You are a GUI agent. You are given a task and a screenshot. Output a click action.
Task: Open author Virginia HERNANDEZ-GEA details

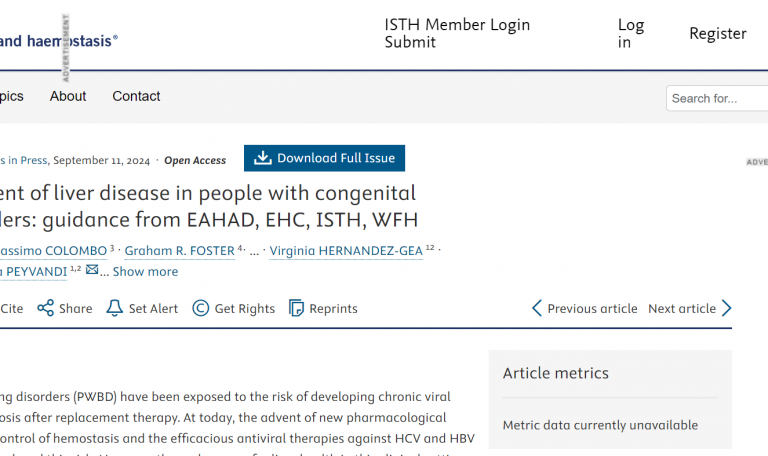tap(346, 251)
